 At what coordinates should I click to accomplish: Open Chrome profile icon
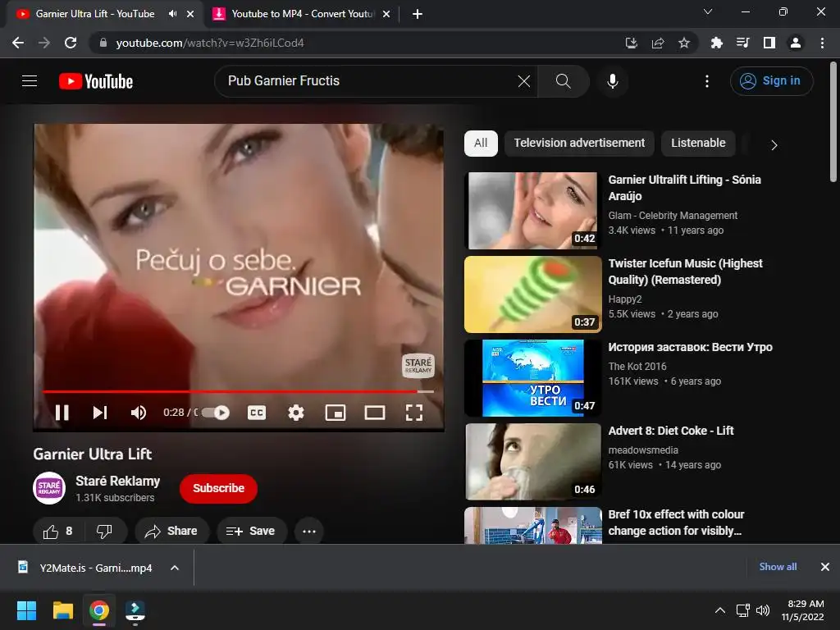tap(796, 43)
